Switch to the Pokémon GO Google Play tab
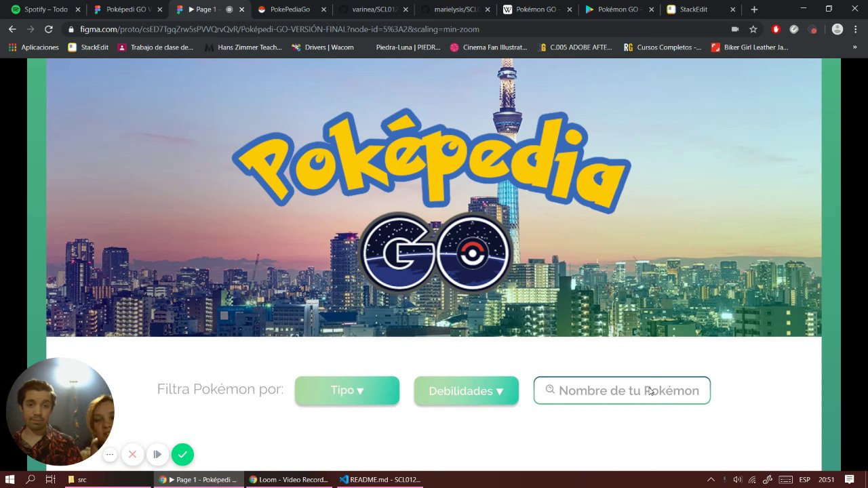868x488 pixels. [x=619, y=9]
